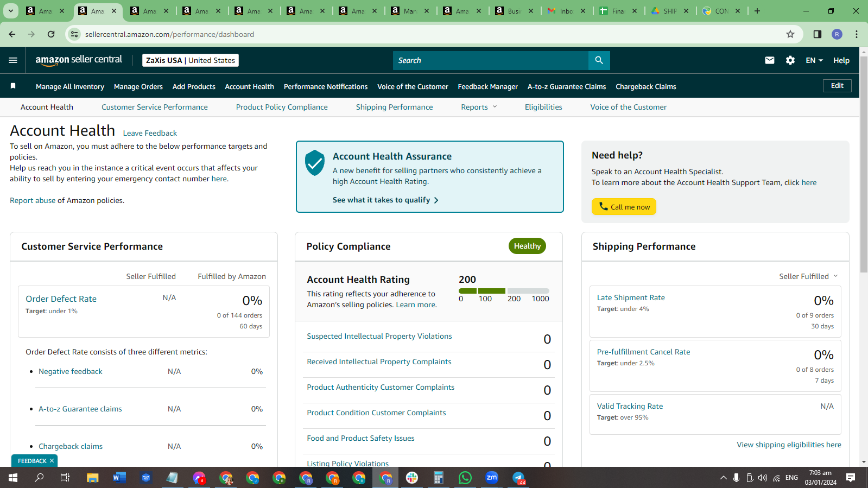Open the Windows notification center
This screenshot has width=868, height=488.
851,478
